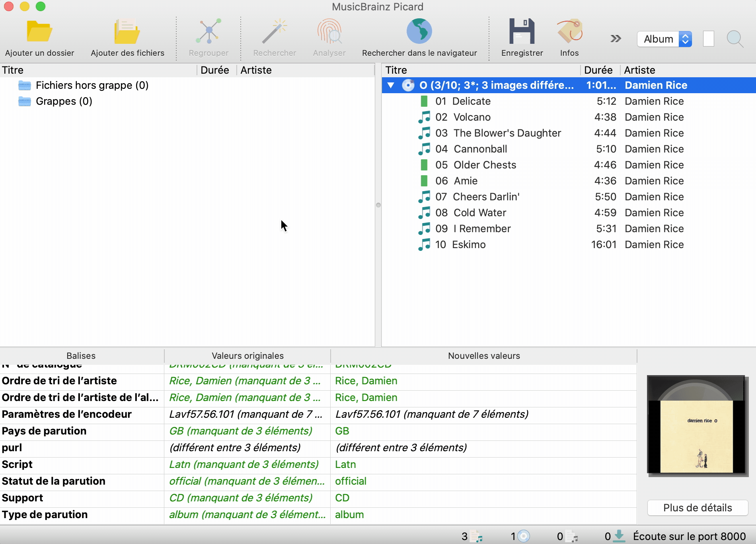This screenshot has width=756, height=544.
Task: Sort left pane by Durée column
Action: (217, 70)
